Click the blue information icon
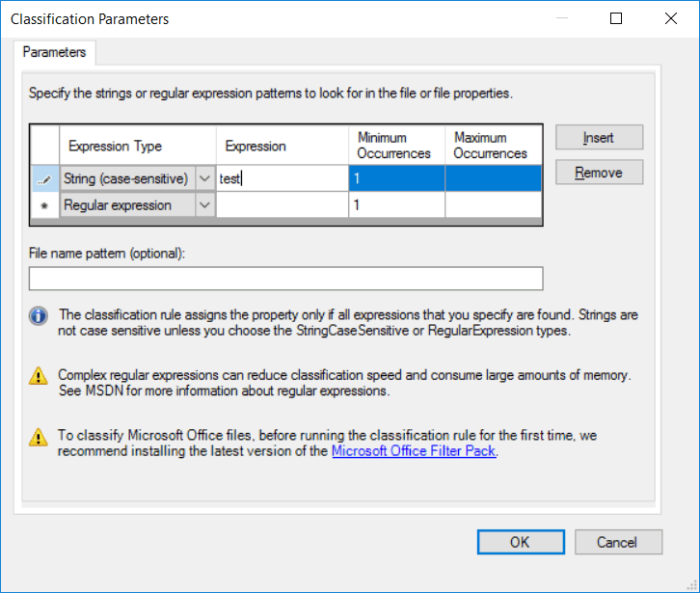 click(39, 316)
